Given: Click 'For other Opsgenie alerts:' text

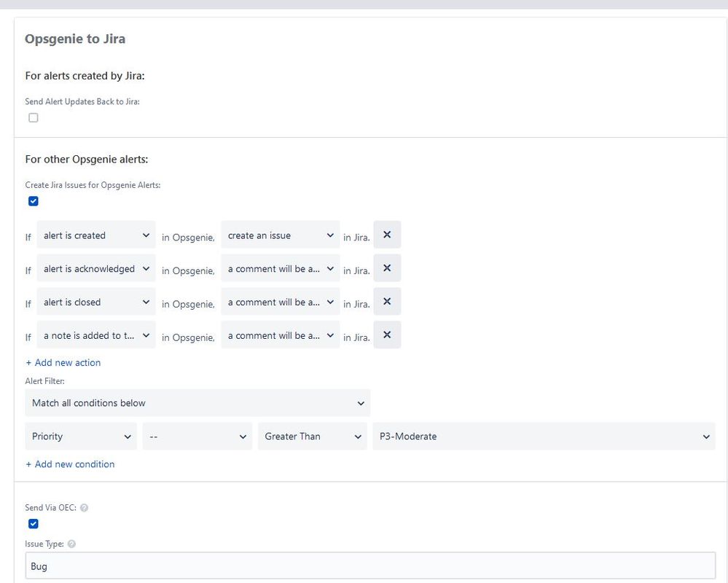Looking at the screenshot, I should [x=87, y=159].
